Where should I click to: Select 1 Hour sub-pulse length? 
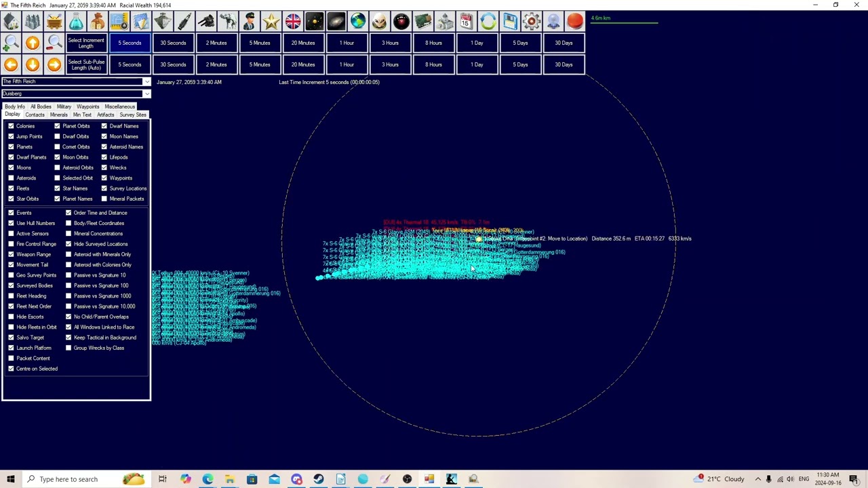tap(347, 64)
